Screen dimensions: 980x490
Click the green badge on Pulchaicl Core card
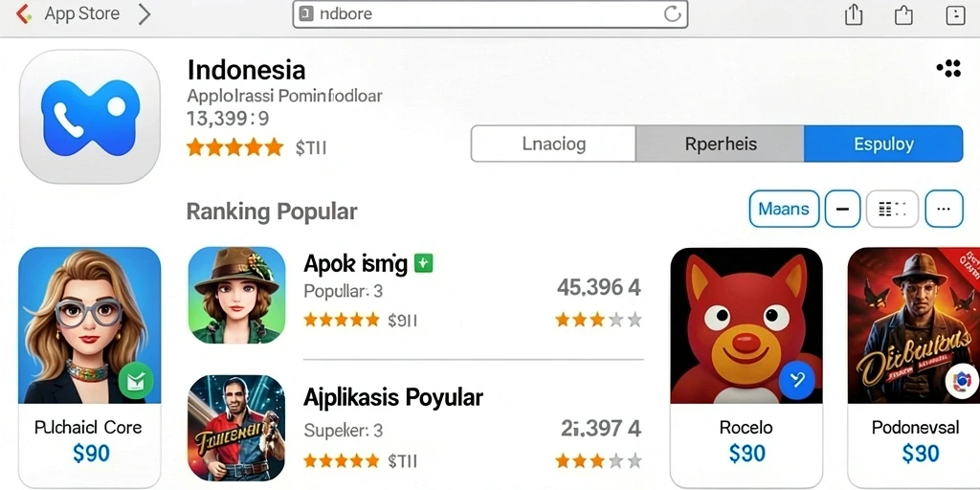click(136, 379)
